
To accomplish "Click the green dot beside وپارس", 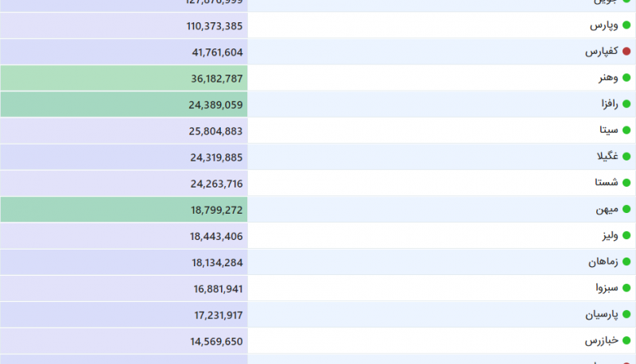I will [626, 25].
